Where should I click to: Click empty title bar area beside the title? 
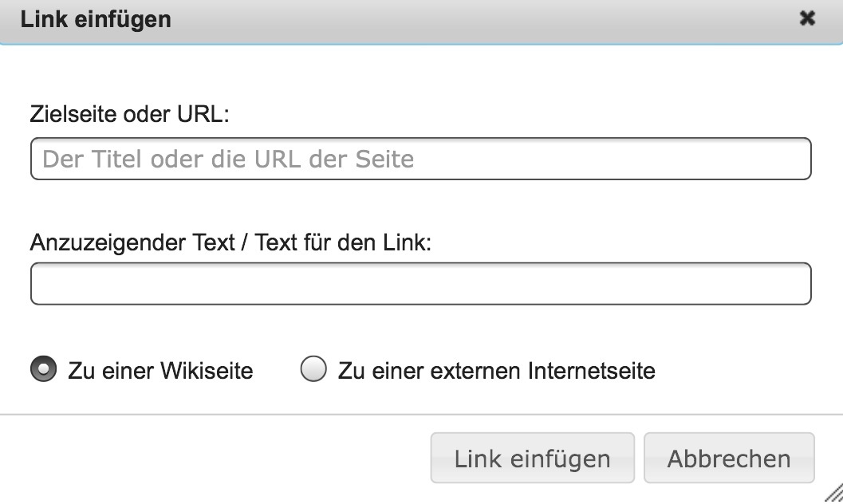pyautogui.click(x=479, y=19)
